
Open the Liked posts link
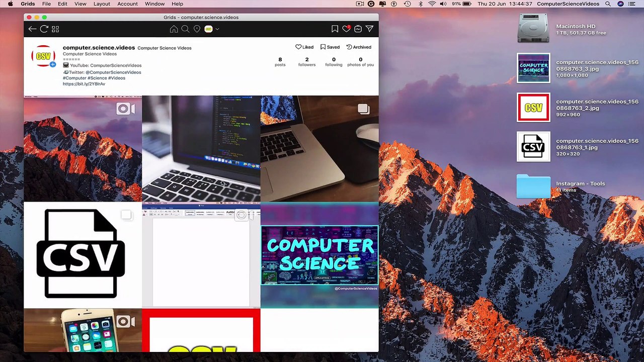pos(304,47)
